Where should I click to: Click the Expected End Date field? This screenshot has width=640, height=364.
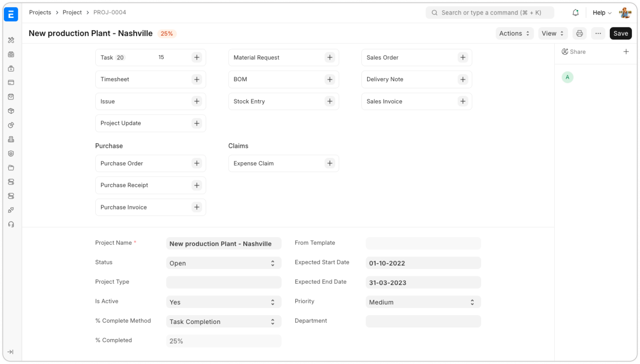click(423, 283)
